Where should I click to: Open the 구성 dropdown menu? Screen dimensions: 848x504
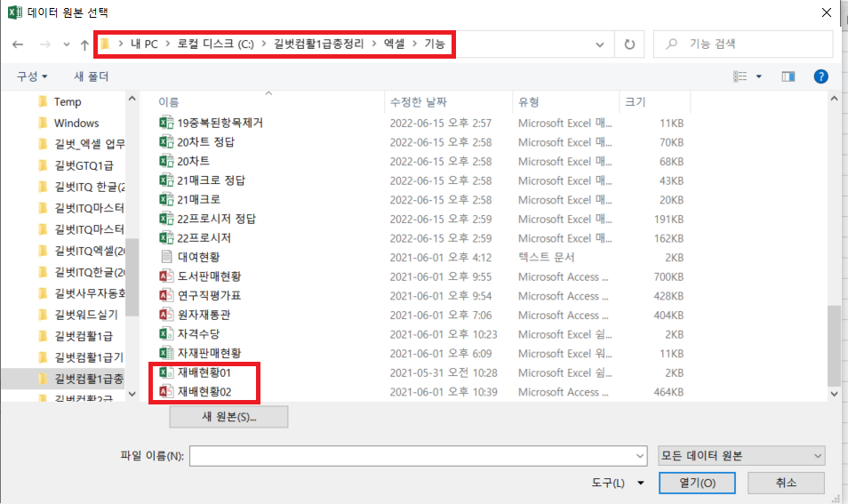(32, 77)
